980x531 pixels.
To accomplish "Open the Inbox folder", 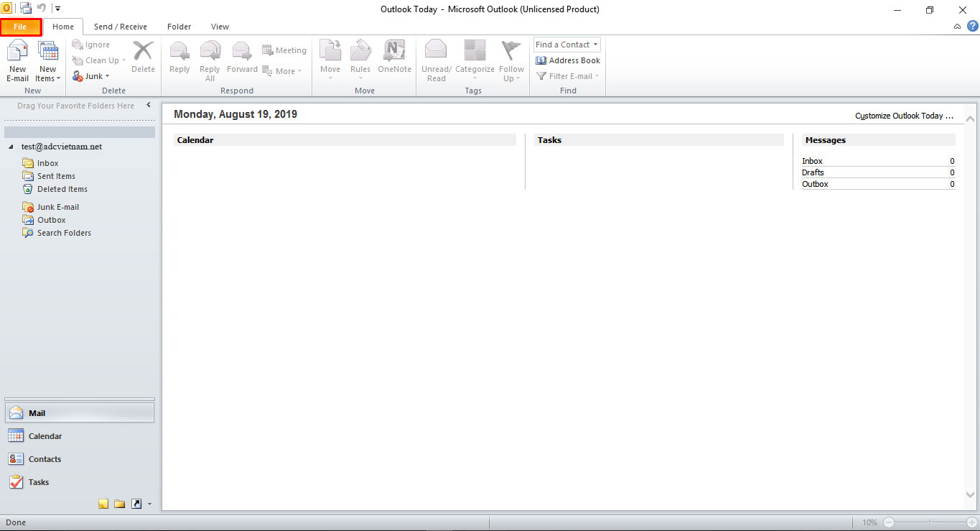I will [x=41, y=163].
